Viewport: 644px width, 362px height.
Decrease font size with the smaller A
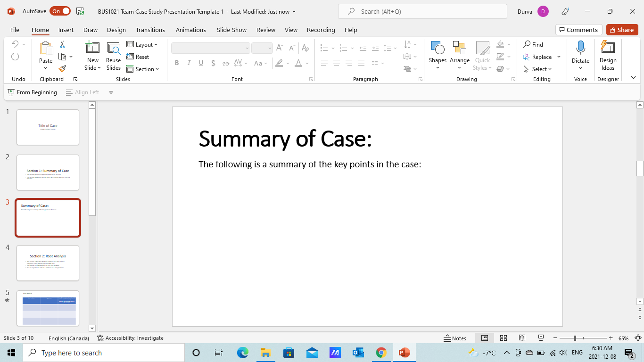(x=292, y=48)
